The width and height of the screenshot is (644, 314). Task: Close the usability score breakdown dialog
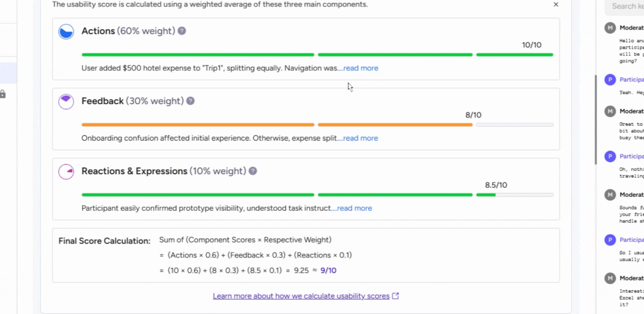(x=555, y=5)
